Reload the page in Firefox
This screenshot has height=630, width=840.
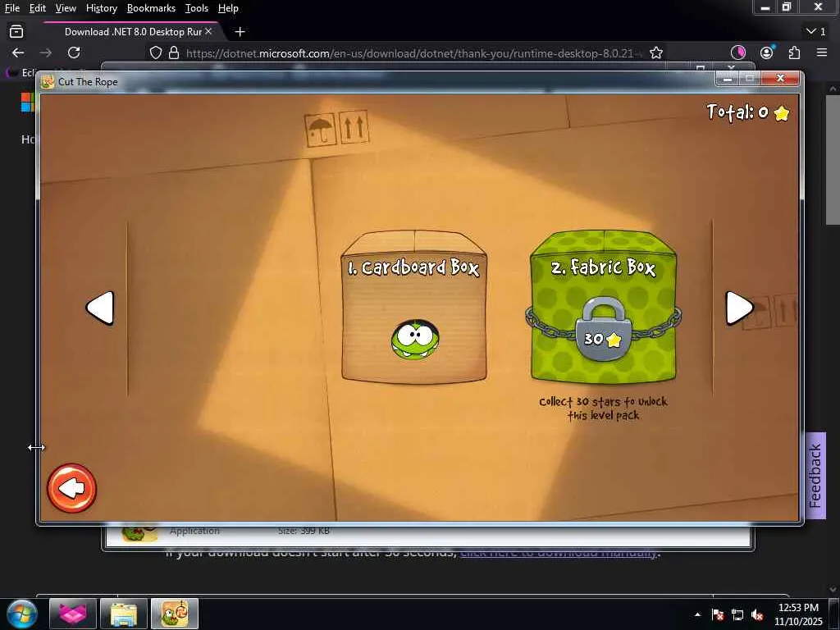click(x=74, y=52)
